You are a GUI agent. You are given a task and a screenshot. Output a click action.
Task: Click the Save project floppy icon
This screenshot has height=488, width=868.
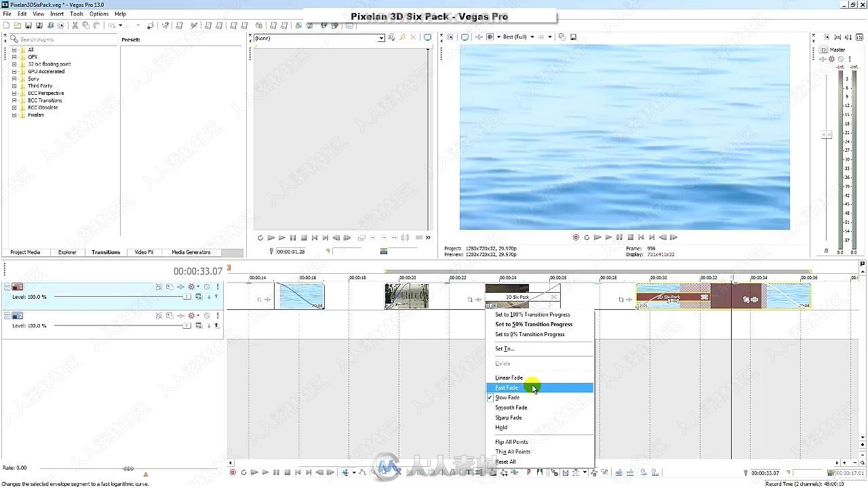tap(28, 26)
